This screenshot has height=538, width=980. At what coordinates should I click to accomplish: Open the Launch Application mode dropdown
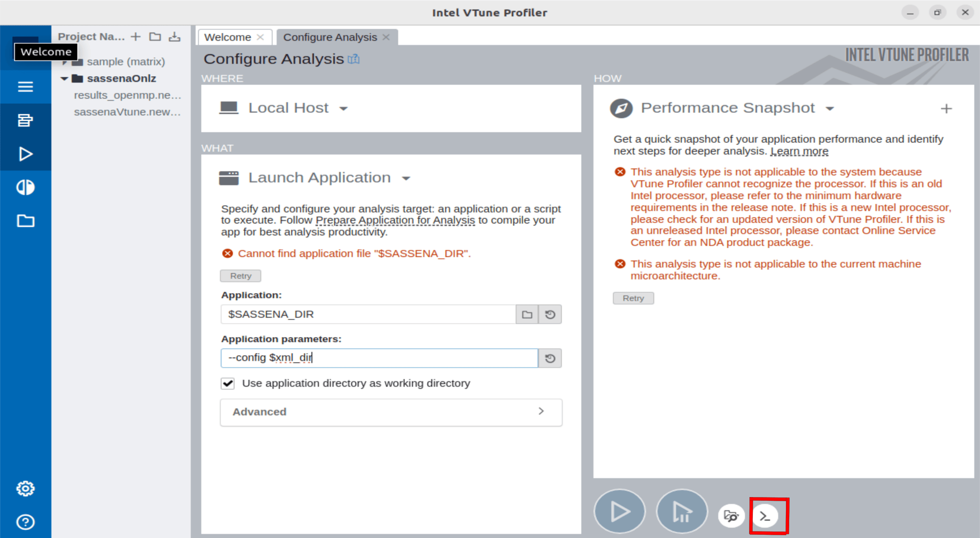pyautogui.click(x=406, y=178)
